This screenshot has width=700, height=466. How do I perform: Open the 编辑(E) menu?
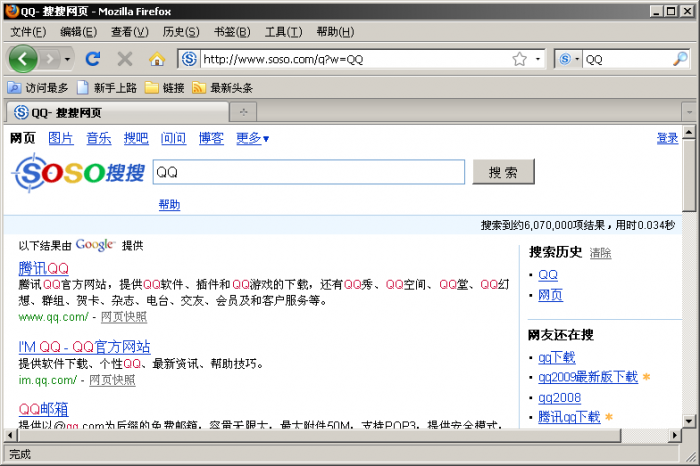[x=79, y=32]
